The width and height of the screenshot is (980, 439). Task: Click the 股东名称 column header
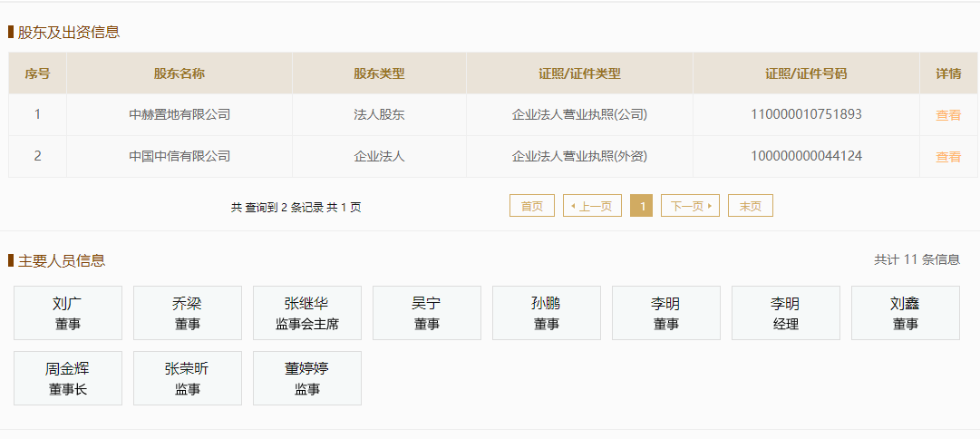(180, 73)
